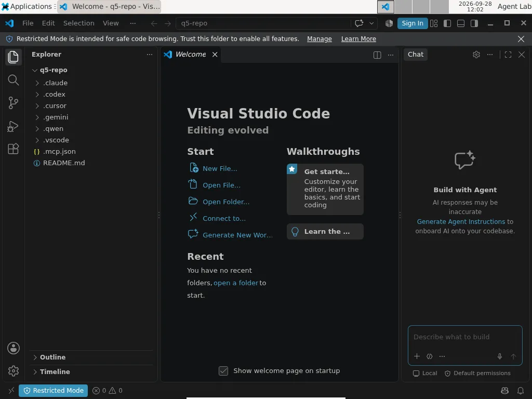Open the View menu

click(111, 23)
